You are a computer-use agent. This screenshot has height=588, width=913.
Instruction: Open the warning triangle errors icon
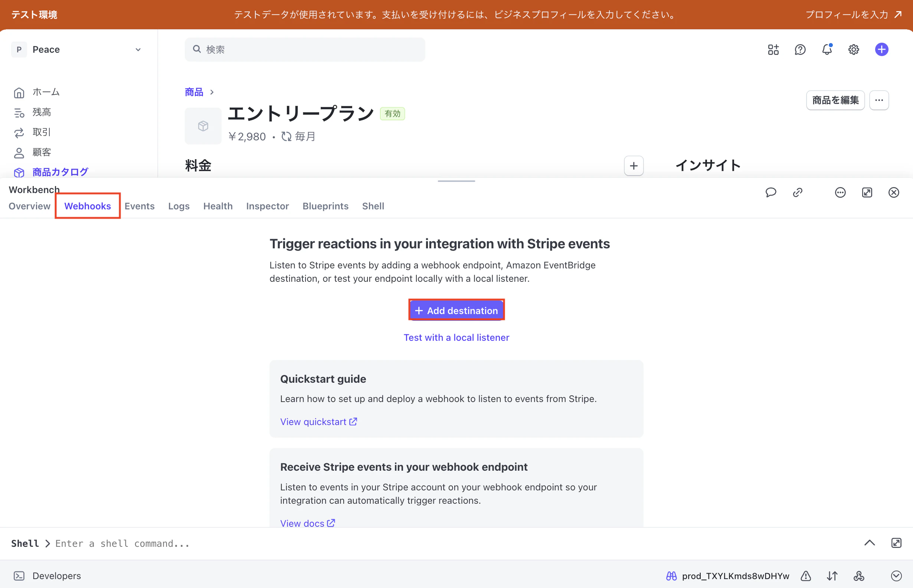point(805,576)
